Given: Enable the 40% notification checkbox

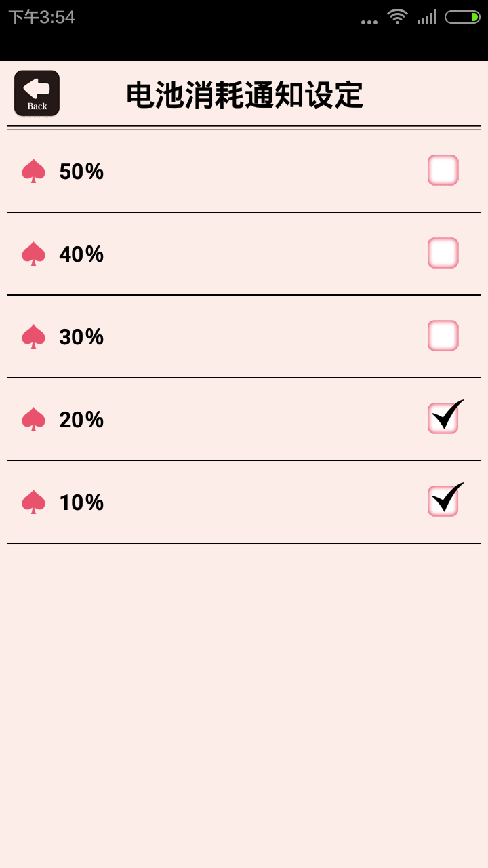Looking at the screenshot, I should (443, 253).
